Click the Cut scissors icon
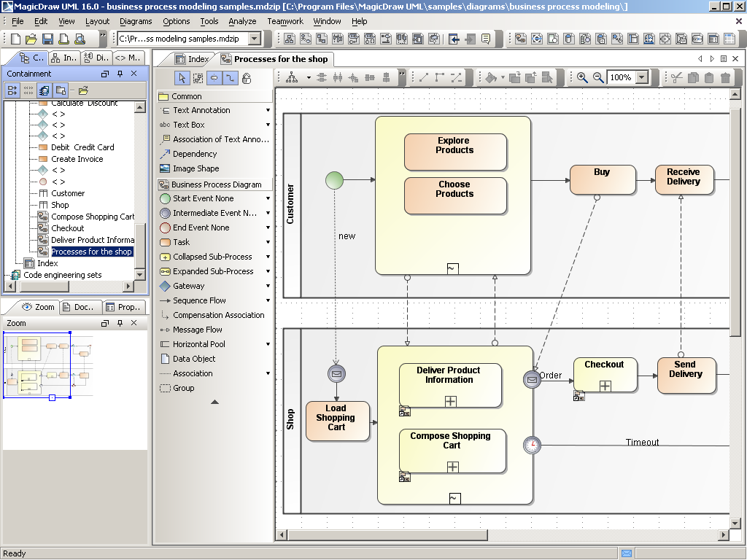 coord(676,77)
